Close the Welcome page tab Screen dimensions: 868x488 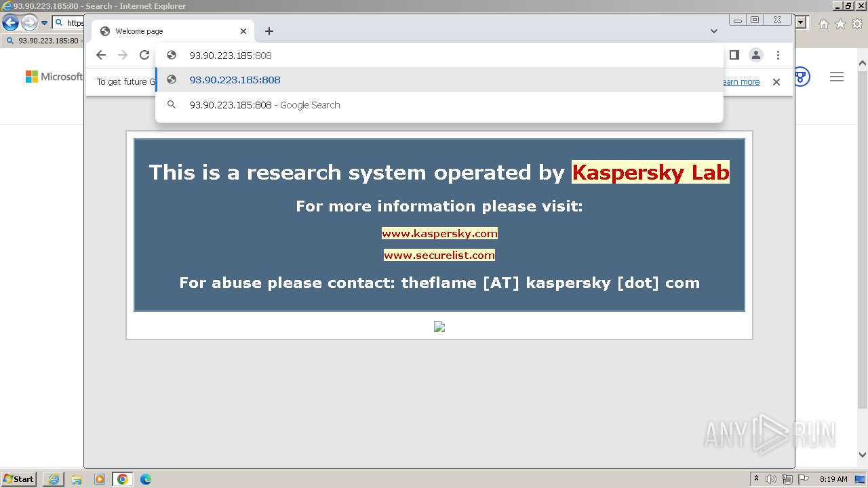[x=243, y=31]
